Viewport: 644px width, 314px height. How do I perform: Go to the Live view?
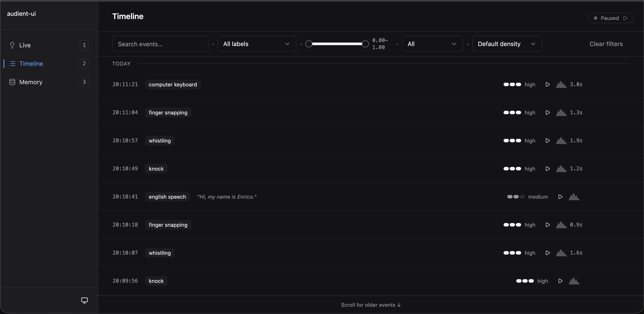(49, 45)
